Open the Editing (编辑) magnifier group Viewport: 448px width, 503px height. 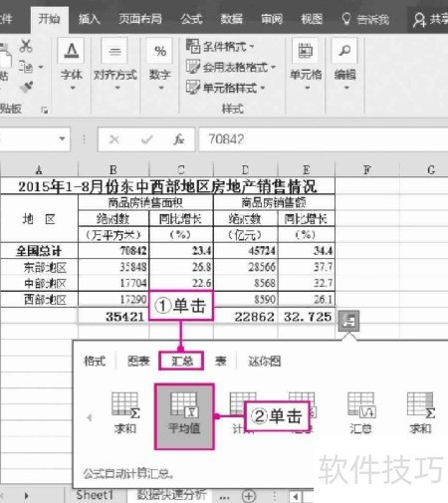click(x=345, y=64)
